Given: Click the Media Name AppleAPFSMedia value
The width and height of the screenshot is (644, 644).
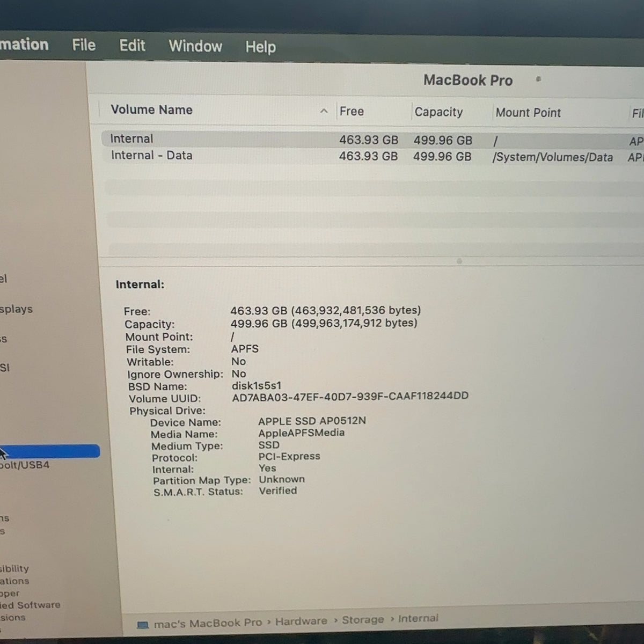Looking at the screenshot, I should point(301,433).
